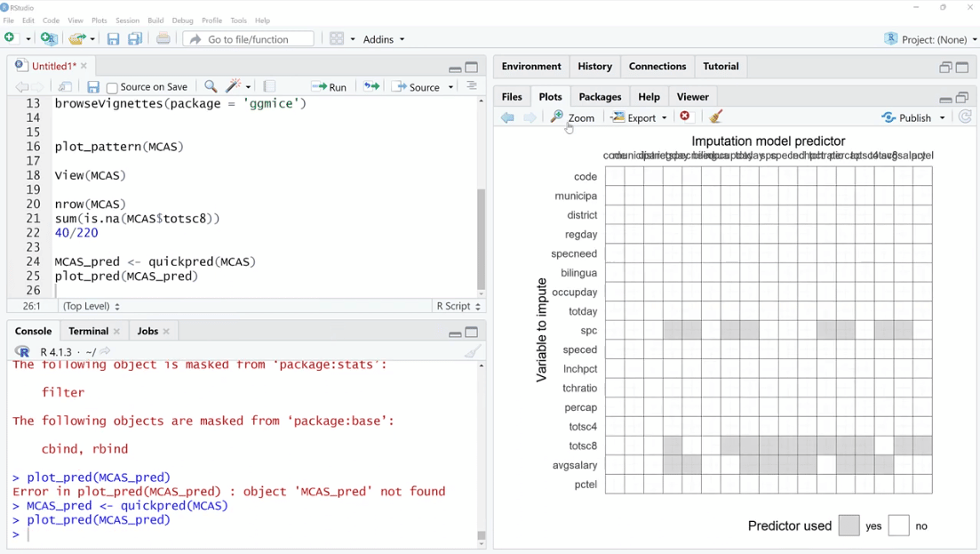Maximize the source editor pane
This screenshot has width=980, height=554.
(x=472, y=67)
